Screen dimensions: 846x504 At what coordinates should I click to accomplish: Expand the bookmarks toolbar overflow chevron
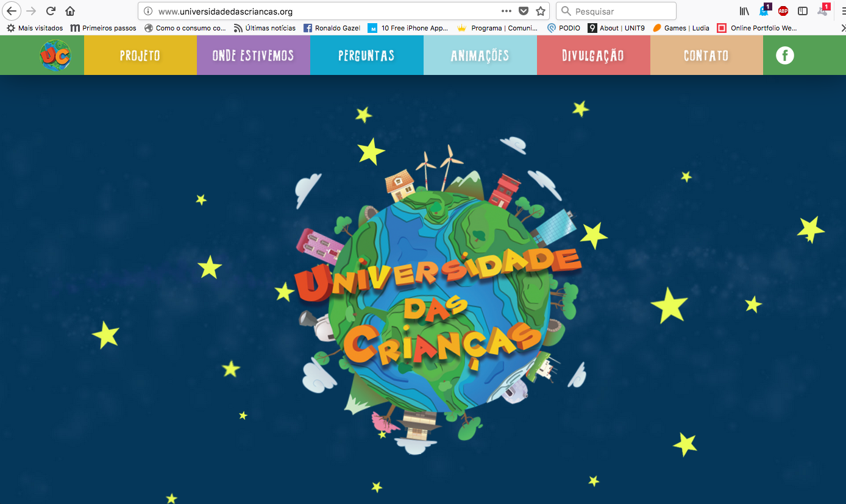pos(843,28)
